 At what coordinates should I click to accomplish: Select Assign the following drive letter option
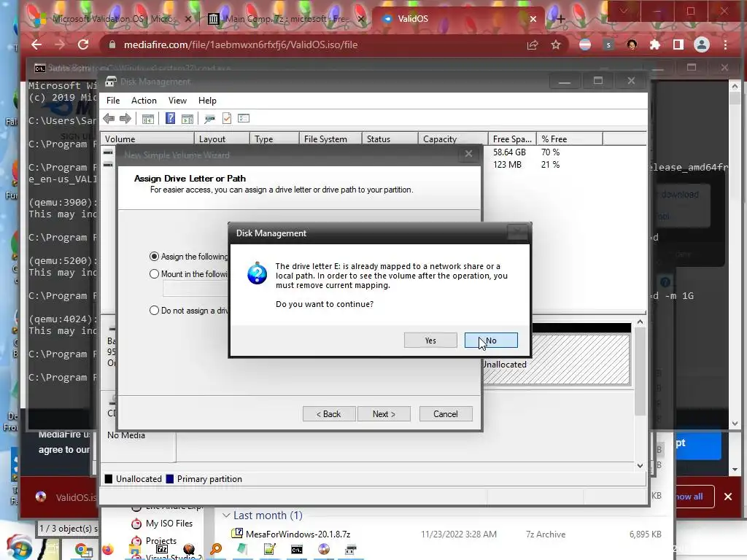[x=154, y=257]
